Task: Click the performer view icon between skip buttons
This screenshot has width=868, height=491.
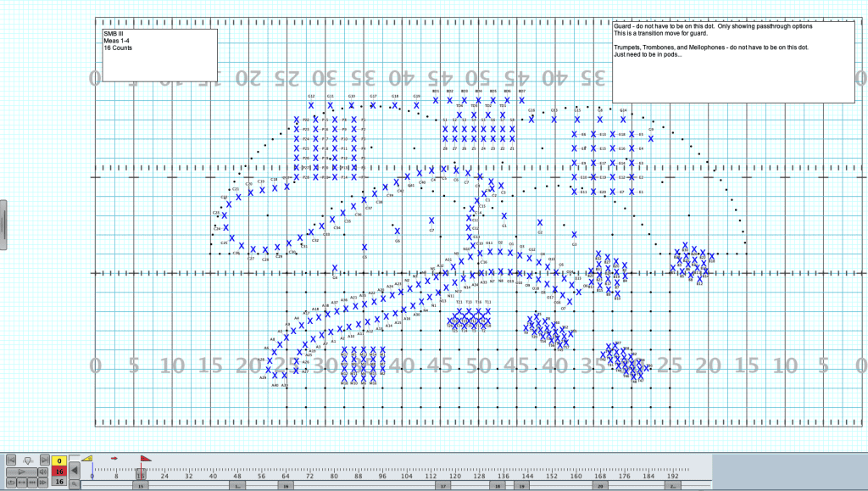Action: 28,460
